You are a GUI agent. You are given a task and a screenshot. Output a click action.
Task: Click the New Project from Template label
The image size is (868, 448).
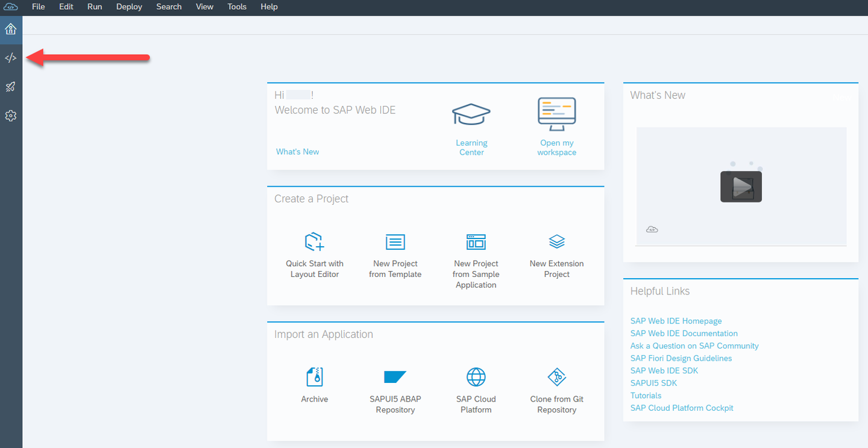(x=395, y=269)
